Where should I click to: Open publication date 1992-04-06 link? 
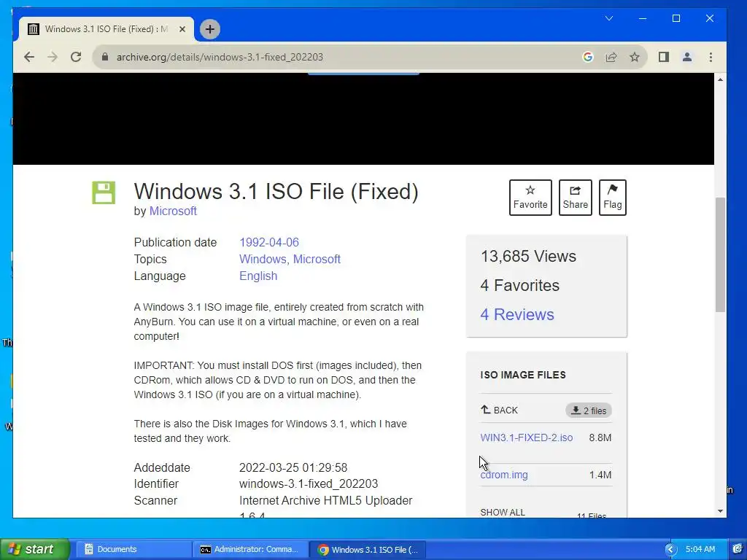point(268,242)
